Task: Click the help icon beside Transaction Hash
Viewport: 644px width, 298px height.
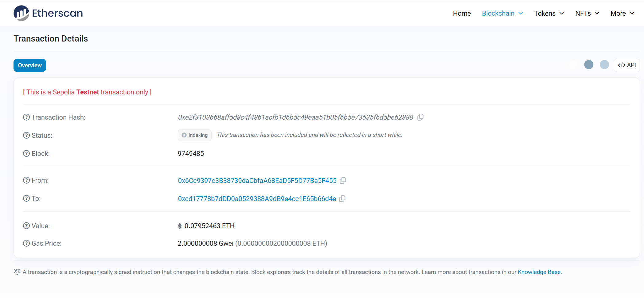Action: 26,117
